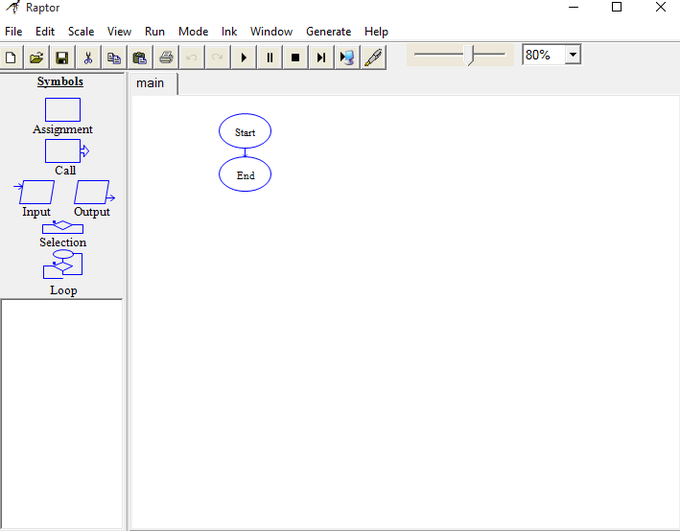Step to the next shape

pos(321,58)
